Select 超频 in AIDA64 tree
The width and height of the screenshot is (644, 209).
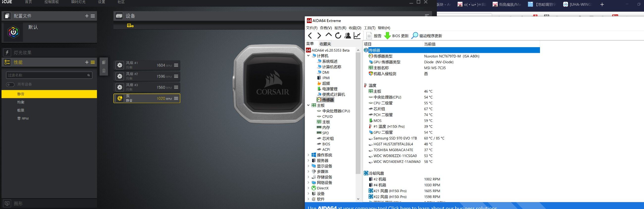click(326, 83)
